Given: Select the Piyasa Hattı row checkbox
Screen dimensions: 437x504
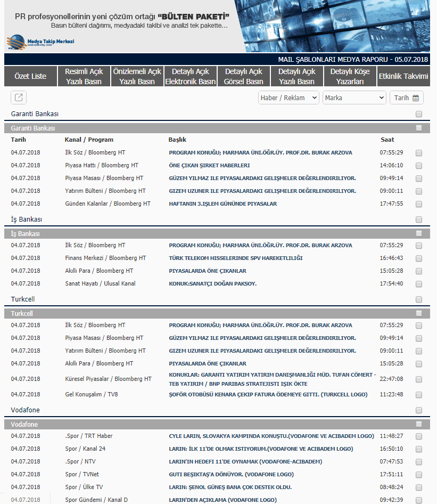Looking at the screenshot, I should 419,166.
